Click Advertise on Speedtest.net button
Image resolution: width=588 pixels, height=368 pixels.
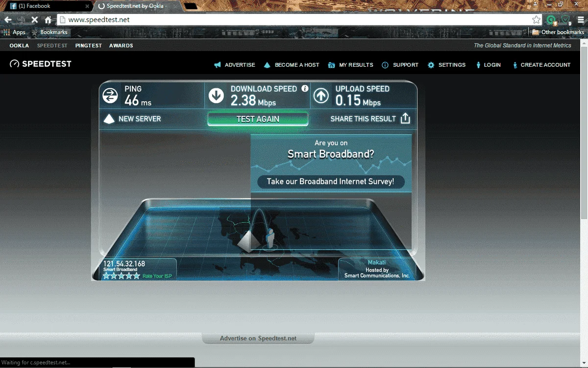click(258, 338)
